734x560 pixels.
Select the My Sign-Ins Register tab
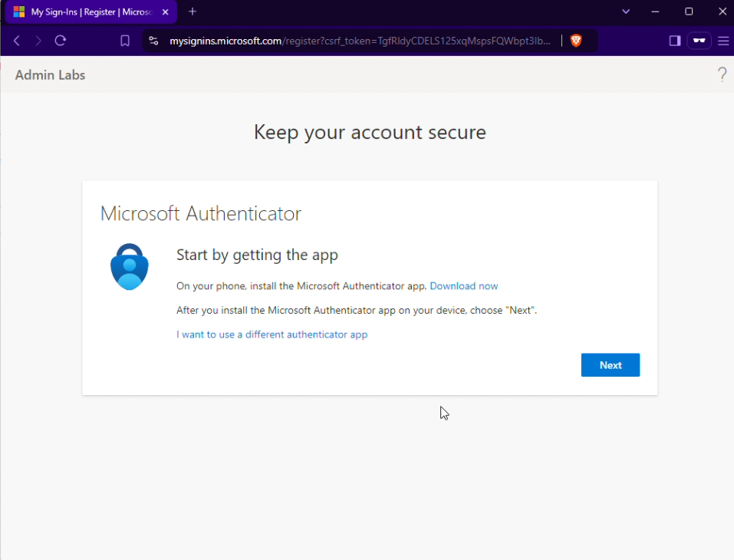(91, 12)
